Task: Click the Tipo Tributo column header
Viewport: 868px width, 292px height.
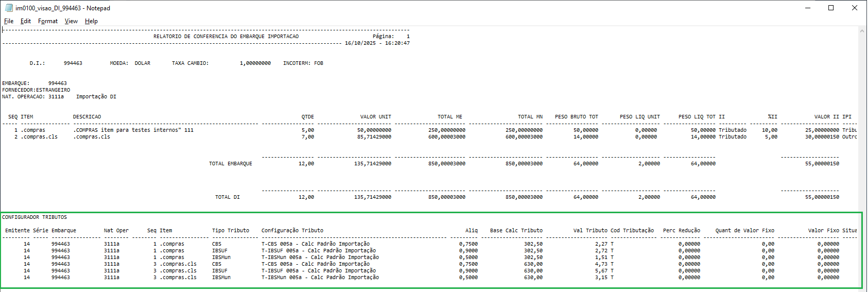Action: click(x=231, y=231)
